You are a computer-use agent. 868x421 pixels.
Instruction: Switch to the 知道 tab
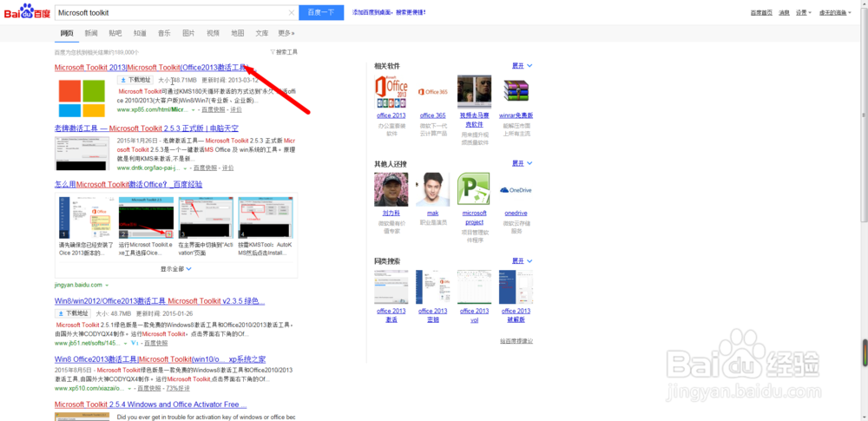pos(140,33)
